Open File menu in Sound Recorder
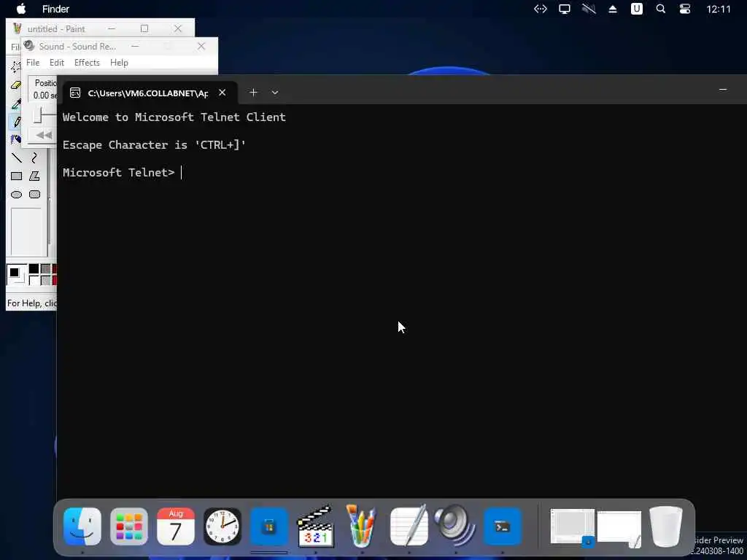 coord(33,63)
